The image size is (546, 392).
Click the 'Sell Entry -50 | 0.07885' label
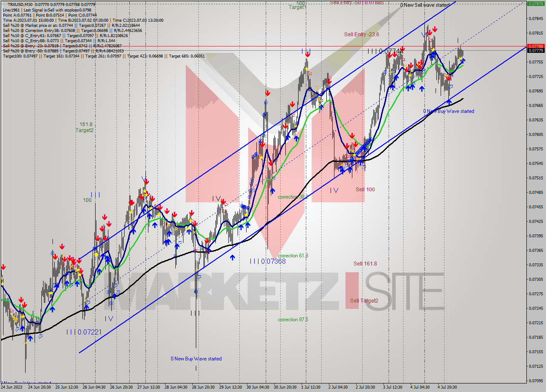coord(357,3)
